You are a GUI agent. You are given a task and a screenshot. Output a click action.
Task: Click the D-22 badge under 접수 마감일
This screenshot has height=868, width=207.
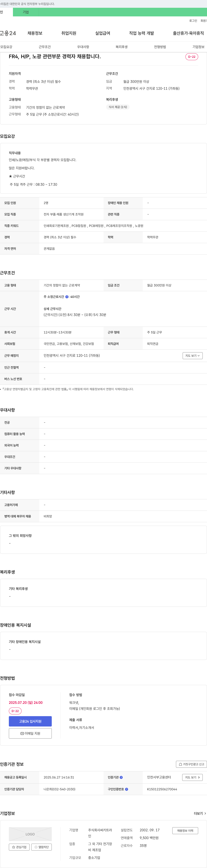pyautogui.click(x=15, y=711)
